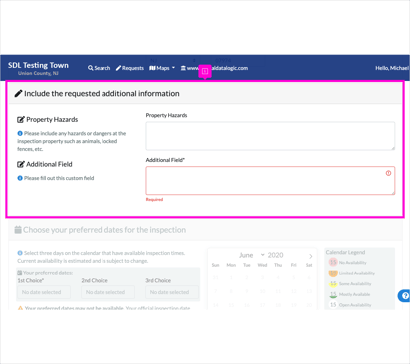The image size is (410, 364).
Task: Click the Property Hazards field label
Action: point(166,115)
